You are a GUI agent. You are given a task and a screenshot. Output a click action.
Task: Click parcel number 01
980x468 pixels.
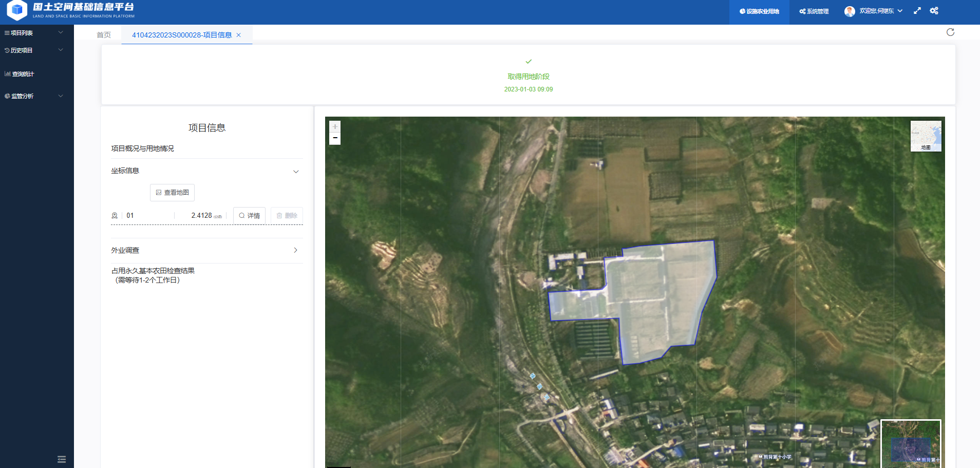pos(130,216)
